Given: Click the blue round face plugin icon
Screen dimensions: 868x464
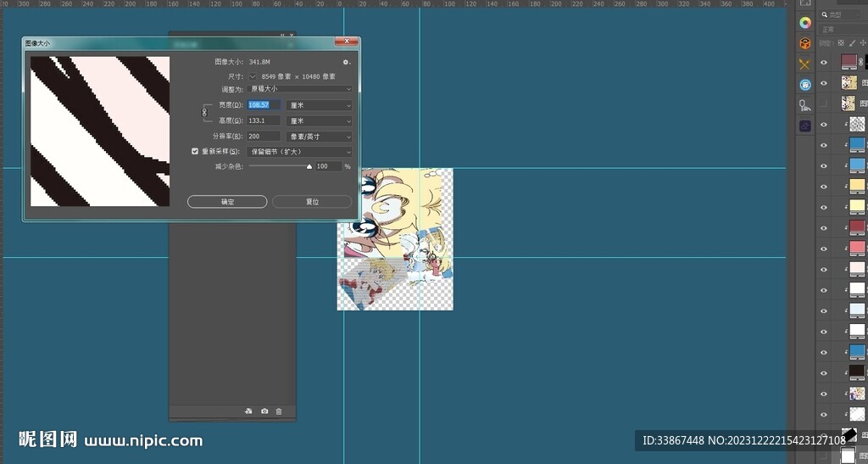Looking at the screenshot, I should pyautogui.click(x=805, y=85).
